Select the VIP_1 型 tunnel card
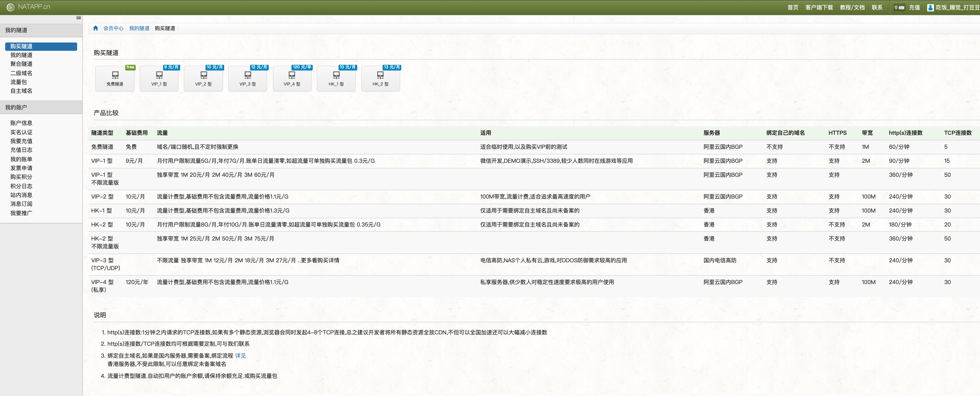The height and width of the screenshot is (396, 980). click(159, 79)
